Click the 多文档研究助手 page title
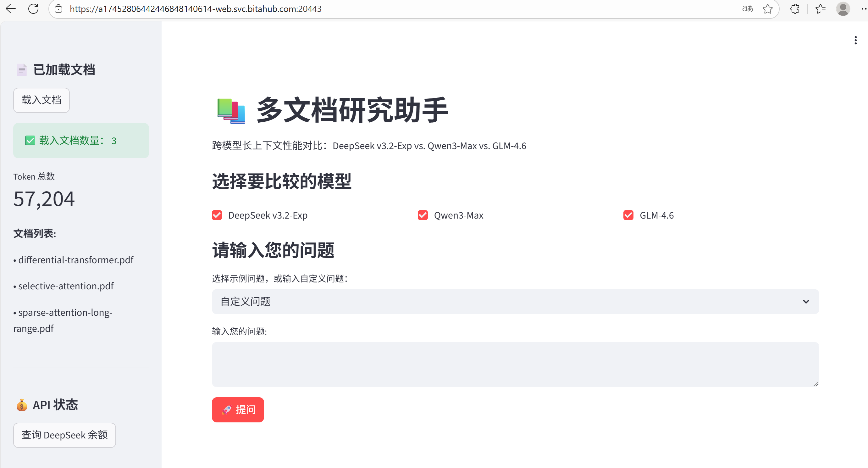 [352, 110]
